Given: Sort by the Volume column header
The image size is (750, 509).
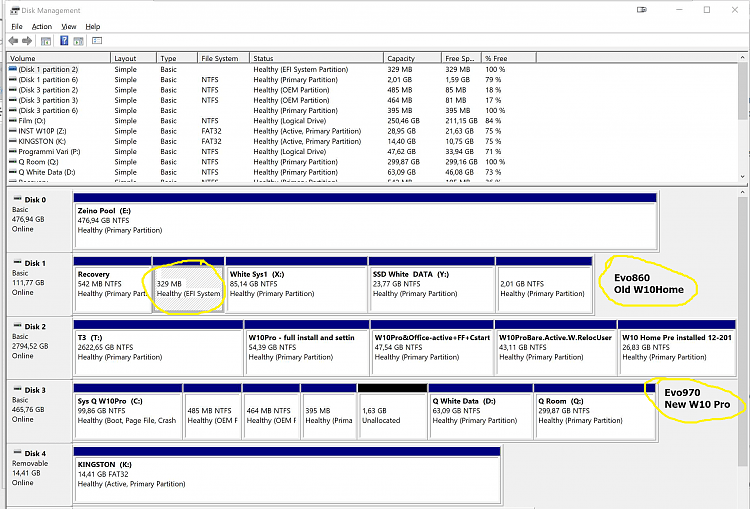Looking at the screenshot, I should tap(59, 58).
